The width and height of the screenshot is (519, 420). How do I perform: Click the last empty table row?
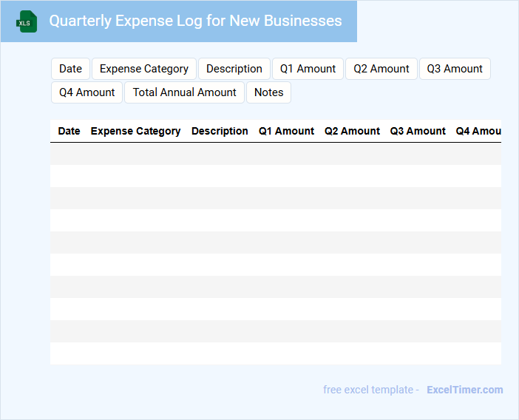tap(275, 353)
